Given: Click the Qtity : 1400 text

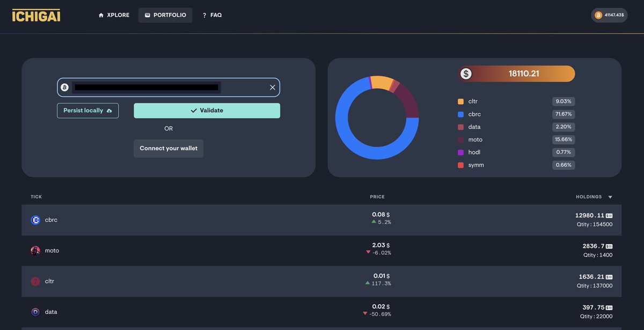Looking at the screenshot, I should point(598,255).
